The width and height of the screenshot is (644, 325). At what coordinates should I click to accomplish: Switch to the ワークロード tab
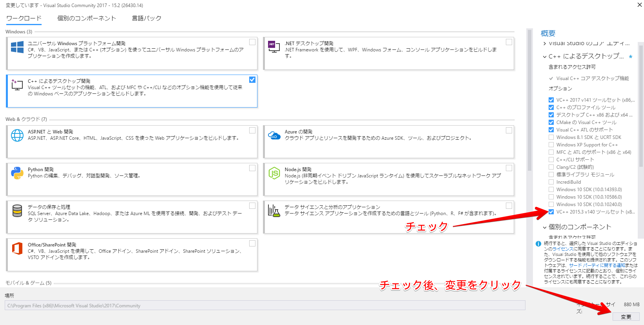pos(24,18)
